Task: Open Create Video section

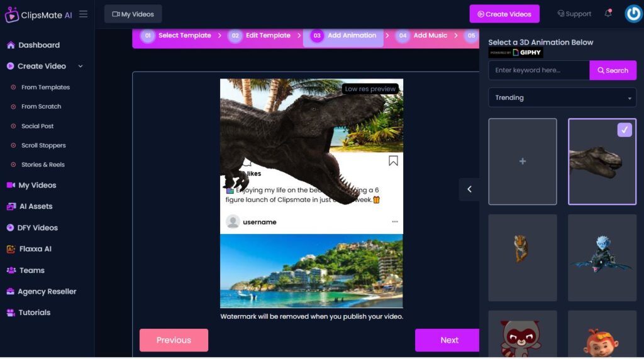Action: tap(42, 66)
